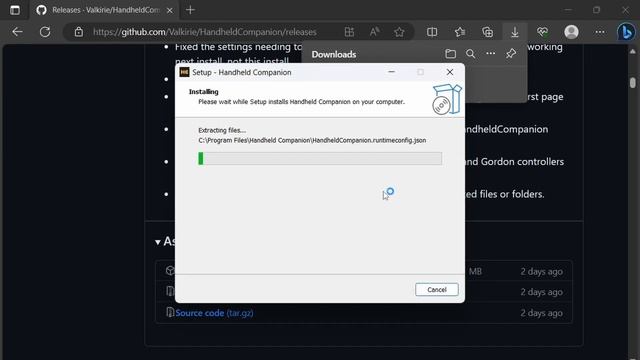640x360 pixels.
Task: Click the github.com address bar URL
Action: click(x=204, y=32)
